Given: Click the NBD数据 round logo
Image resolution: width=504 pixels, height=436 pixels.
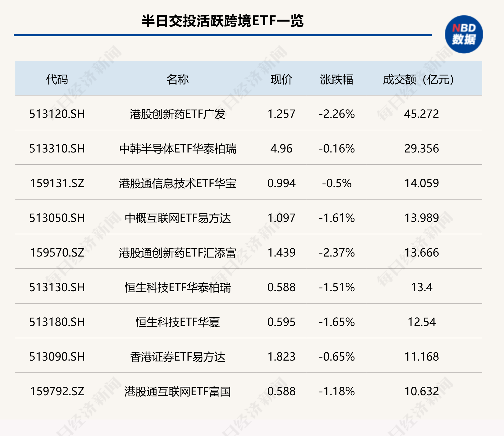Looking at the screenshot, I should pyautogui.click(x=464, y=34).
